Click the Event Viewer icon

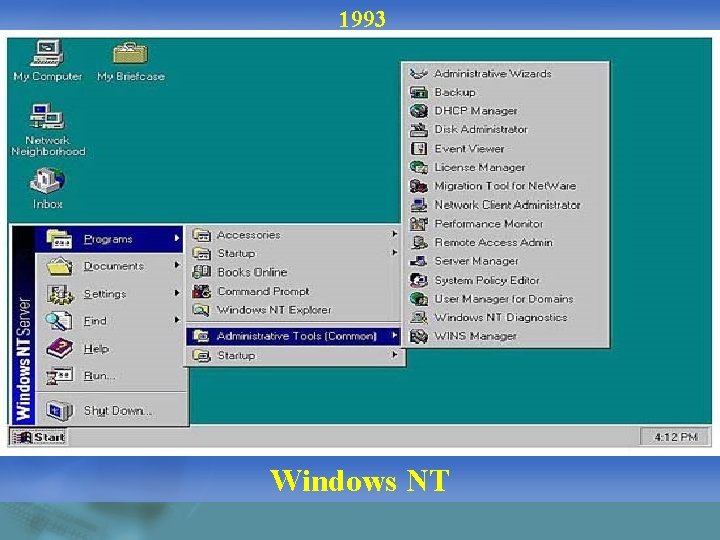[x=418, y=148]
